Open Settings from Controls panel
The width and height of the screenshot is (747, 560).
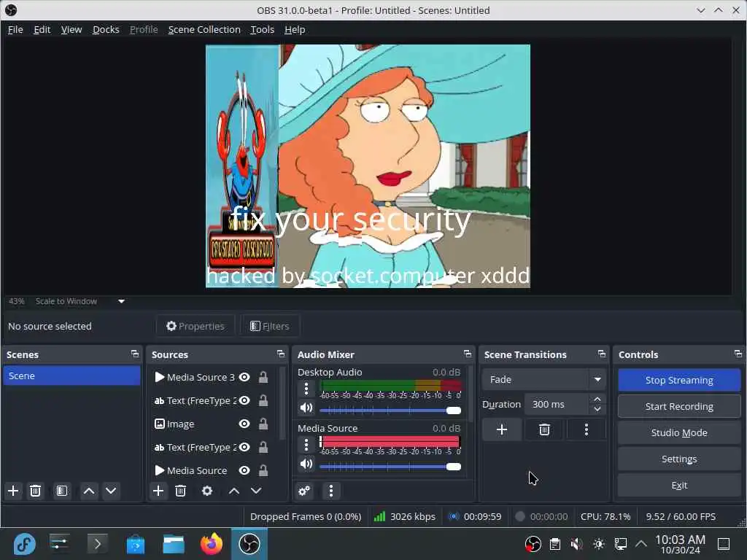pos(679,459)
